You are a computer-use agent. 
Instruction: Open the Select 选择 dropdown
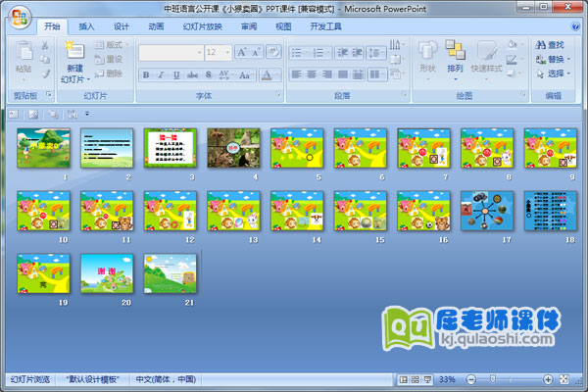553,73
